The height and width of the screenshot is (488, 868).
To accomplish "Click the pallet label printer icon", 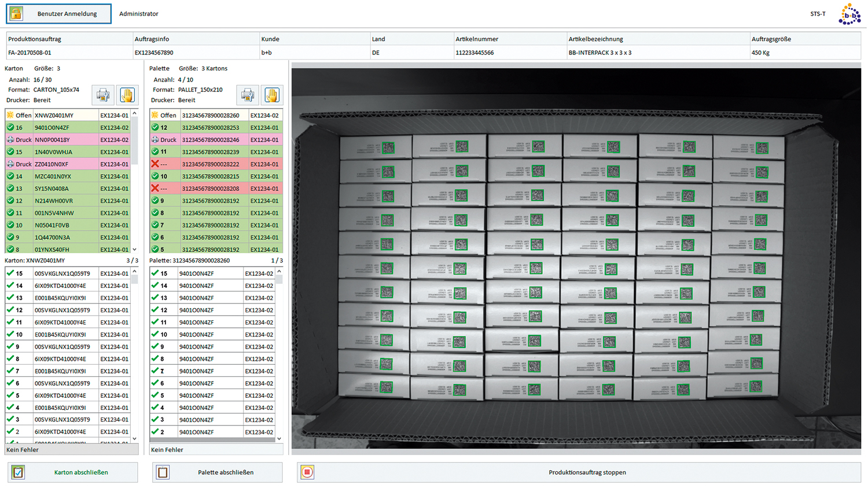I will 248,95.
